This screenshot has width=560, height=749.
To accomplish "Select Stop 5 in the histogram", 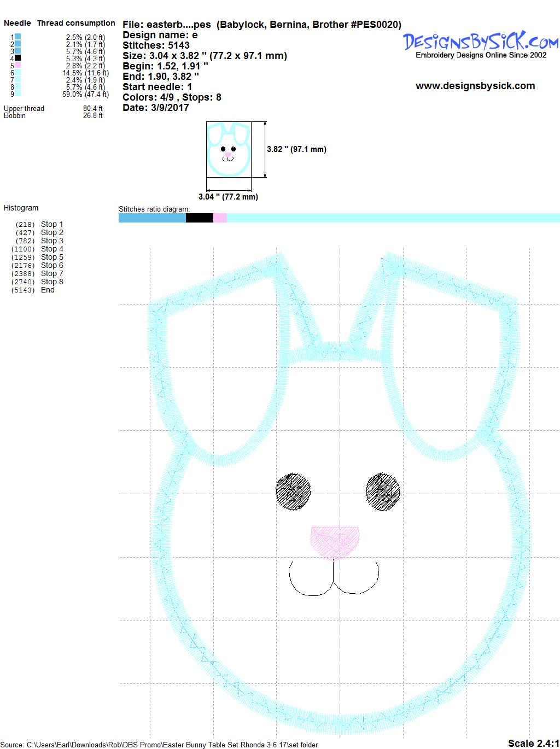I will (52, 257).
